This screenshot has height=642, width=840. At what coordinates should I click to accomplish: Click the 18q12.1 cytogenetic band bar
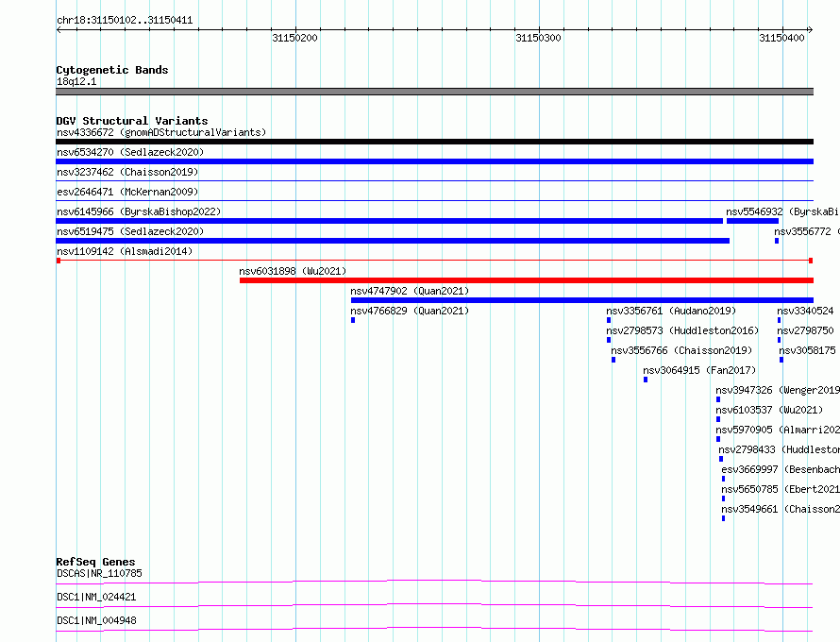coord(434,92)
